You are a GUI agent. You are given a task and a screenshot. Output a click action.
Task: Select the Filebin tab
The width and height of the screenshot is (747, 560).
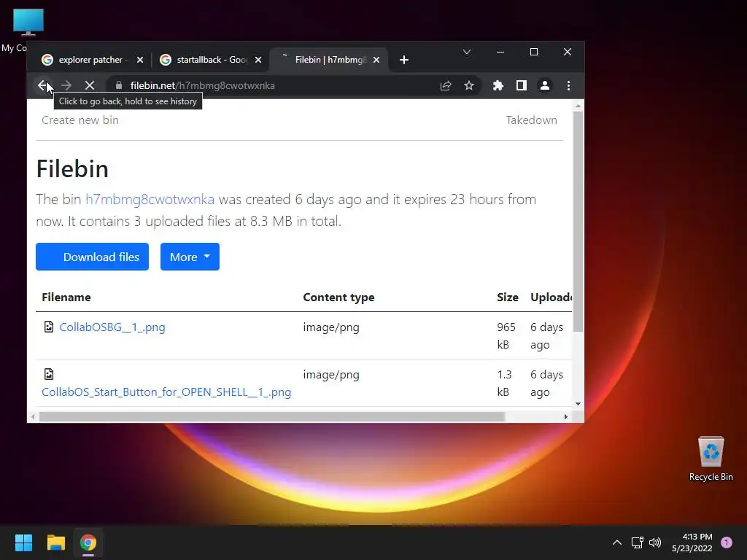tap(329, 60)
